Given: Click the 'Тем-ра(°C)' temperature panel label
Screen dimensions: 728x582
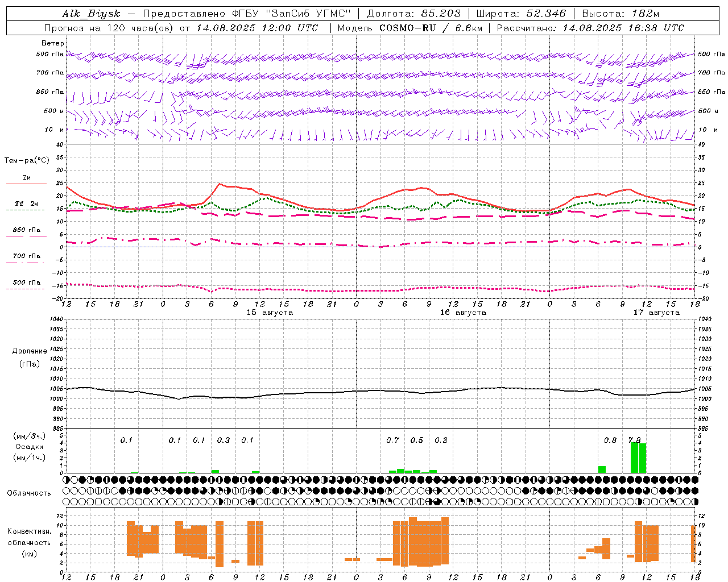Looking at the screenshot, I should click(27, 161).
